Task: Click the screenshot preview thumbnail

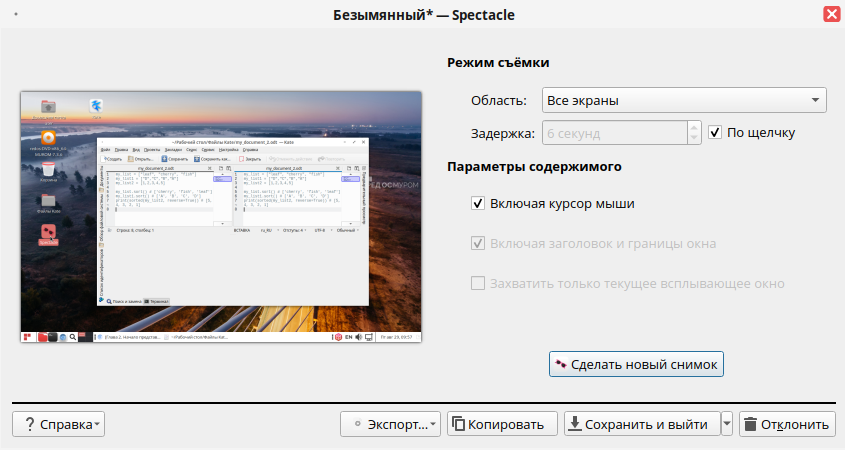Action: click(x=221, y=218)
